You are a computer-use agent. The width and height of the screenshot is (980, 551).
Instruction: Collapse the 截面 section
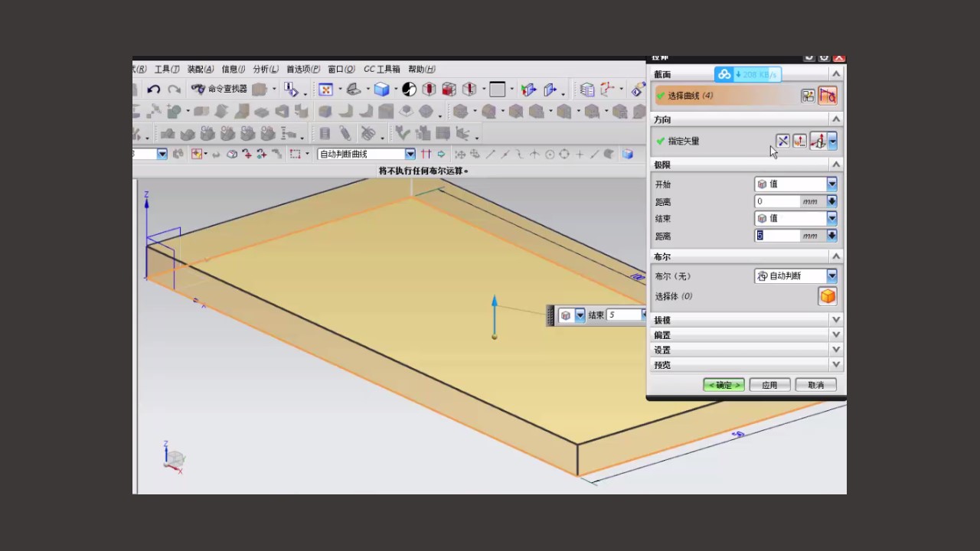[836, 74]
